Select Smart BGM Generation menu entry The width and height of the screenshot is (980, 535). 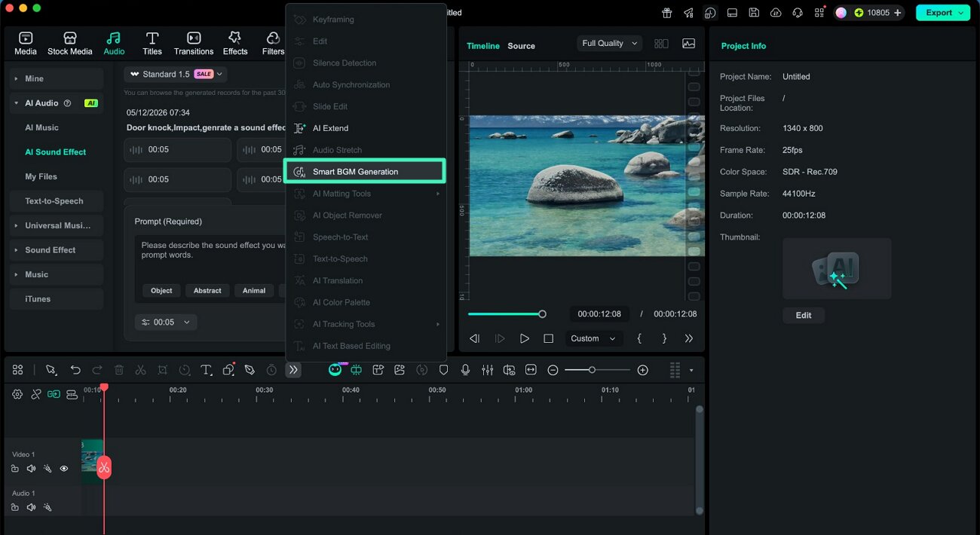click(x=365, y=171)
